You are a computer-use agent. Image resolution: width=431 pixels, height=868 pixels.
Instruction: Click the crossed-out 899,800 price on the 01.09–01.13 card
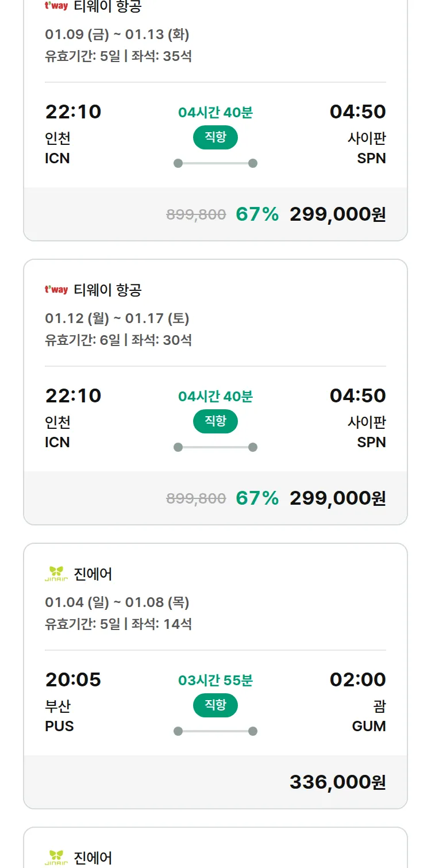[x=196, y=214]
